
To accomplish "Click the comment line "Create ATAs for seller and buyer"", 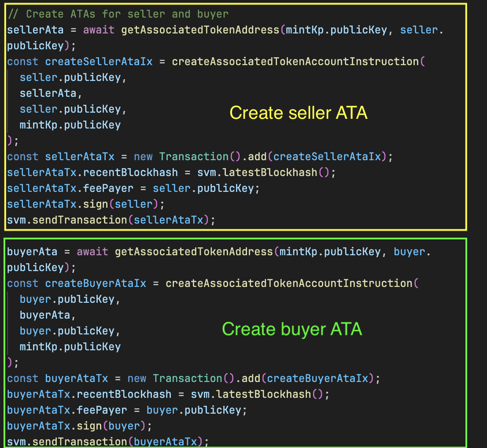I will click(118, 14).
